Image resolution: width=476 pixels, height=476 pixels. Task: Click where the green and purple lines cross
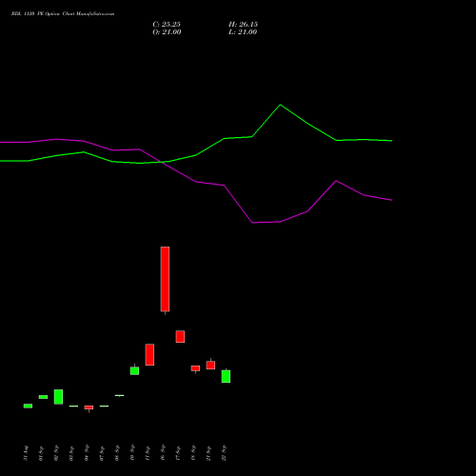163,162
